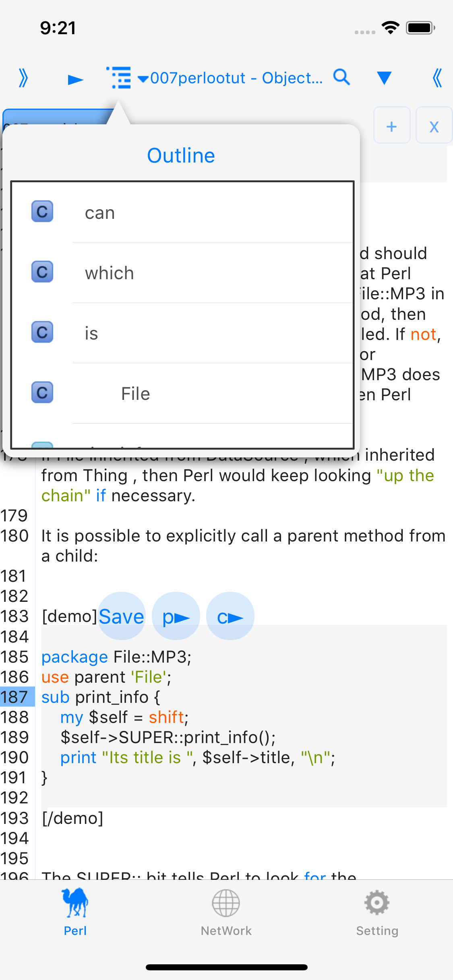Run the script with the play button
This screenshot has width=453, height=980.
(75, 78)
